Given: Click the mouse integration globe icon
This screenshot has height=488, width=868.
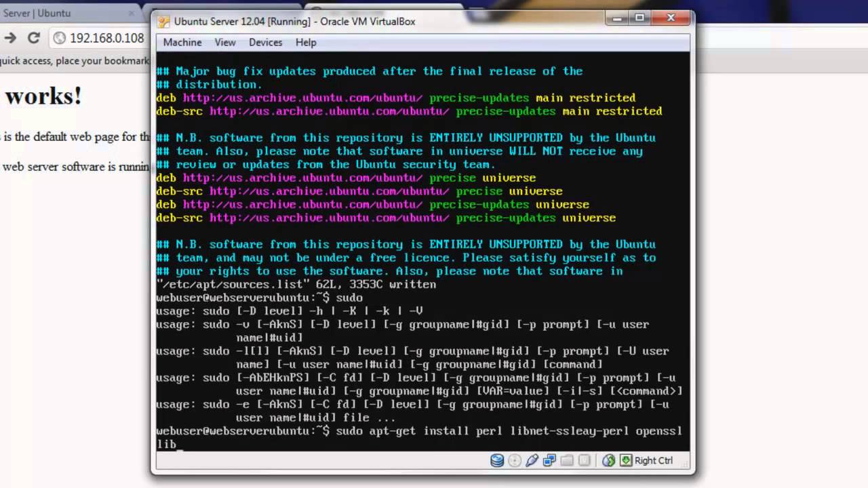Looking at the screenshot, I should 608,461.
